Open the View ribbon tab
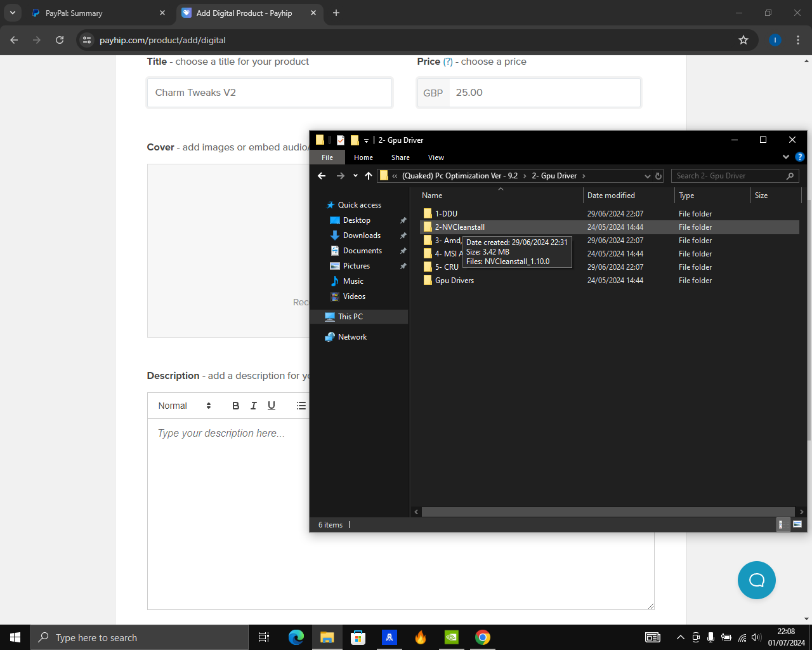Viewport: 812px width, 650px height. click(436, 157)
